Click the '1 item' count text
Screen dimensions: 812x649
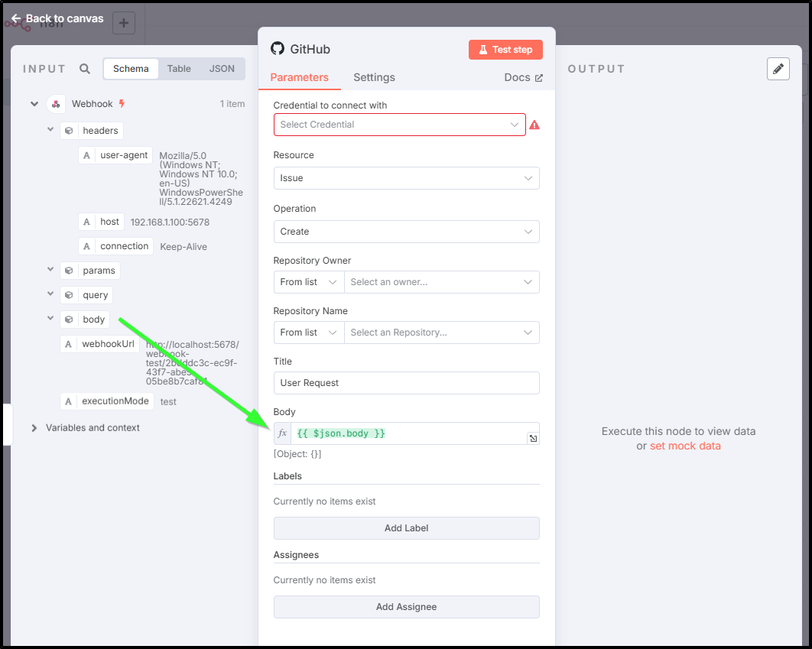232,103
